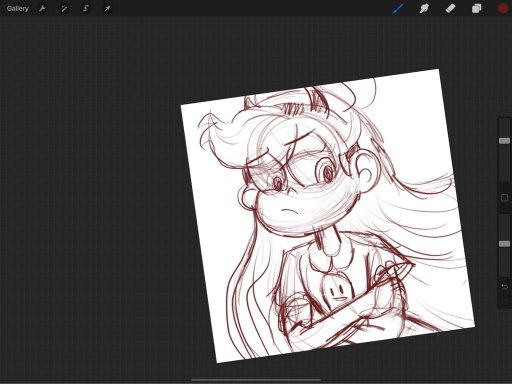Tap the empty dark workspace left of canvas
The image size is (512, 384).
click(x=90, y=200)
